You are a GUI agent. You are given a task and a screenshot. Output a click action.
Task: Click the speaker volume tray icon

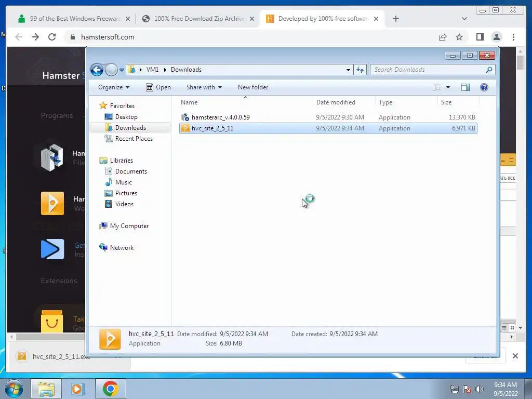tap(479, 389)
